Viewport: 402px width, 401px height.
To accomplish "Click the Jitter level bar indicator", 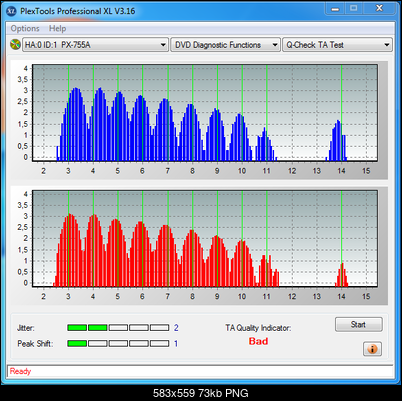I will pos(118,328).
